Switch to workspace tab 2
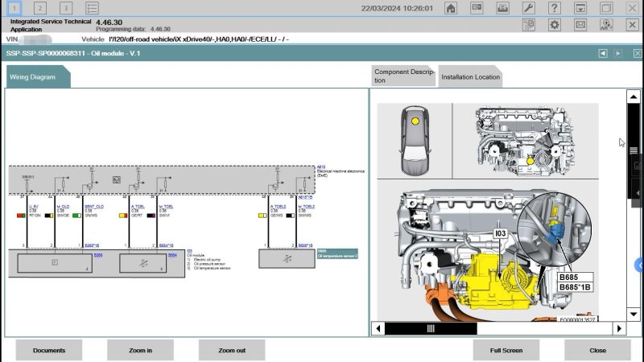 click(39, 8)
